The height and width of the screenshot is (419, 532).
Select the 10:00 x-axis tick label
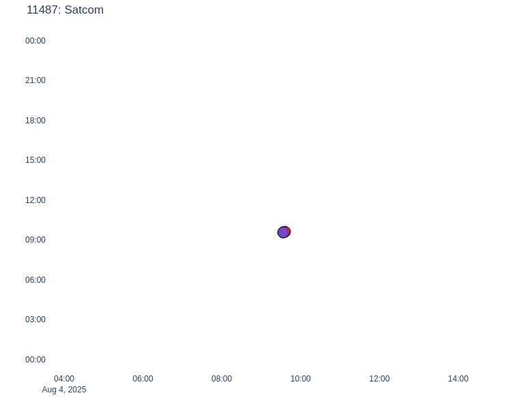300,379
